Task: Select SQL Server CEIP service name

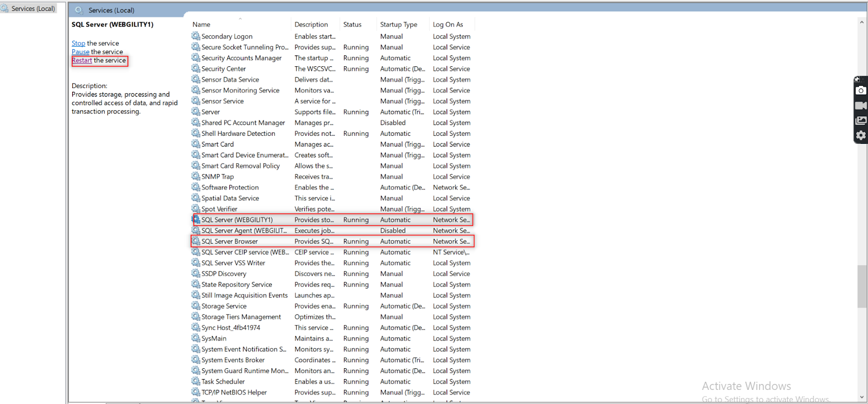Action: [x=245, y=252]
